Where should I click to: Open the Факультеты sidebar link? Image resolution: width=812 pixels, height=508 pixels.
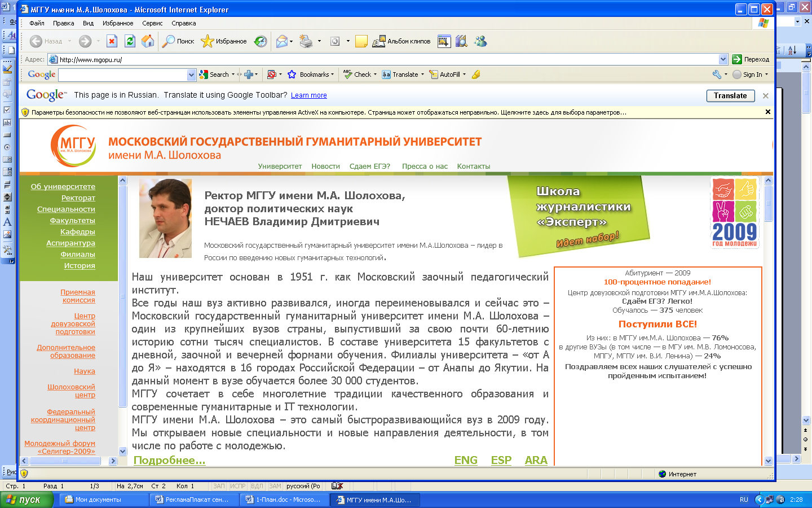[72, 221]
